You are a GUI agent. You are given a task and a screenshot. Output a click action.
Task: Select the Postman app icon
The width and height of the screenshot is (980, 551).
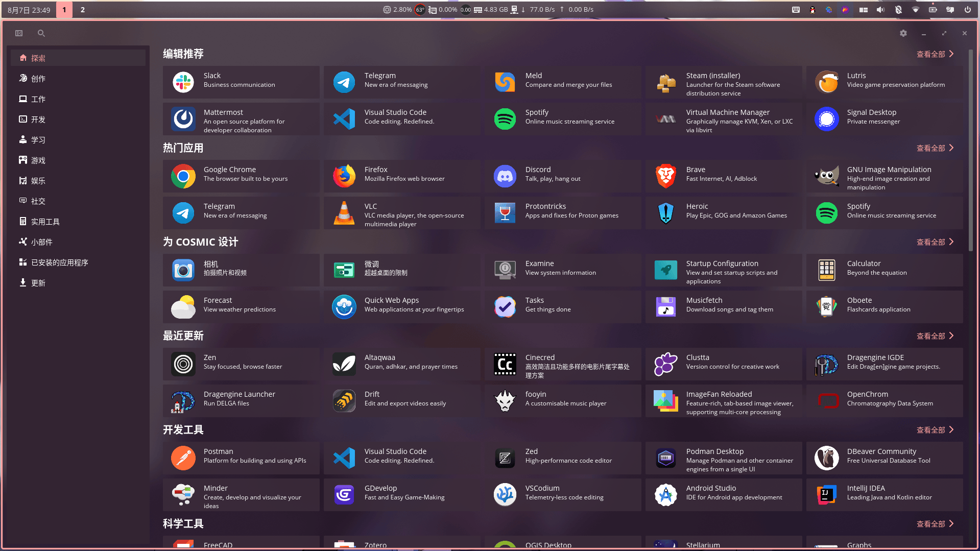coord(183,458)
